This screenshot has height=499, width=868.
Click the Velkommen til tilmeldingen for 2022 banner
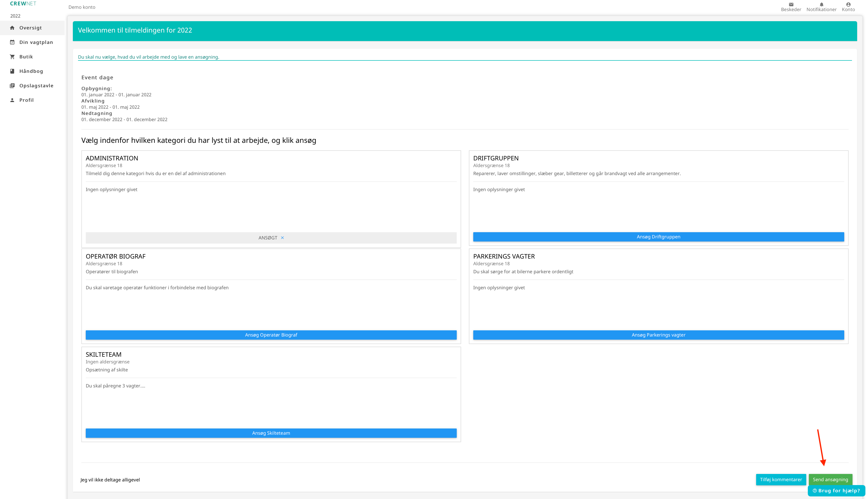465,31
